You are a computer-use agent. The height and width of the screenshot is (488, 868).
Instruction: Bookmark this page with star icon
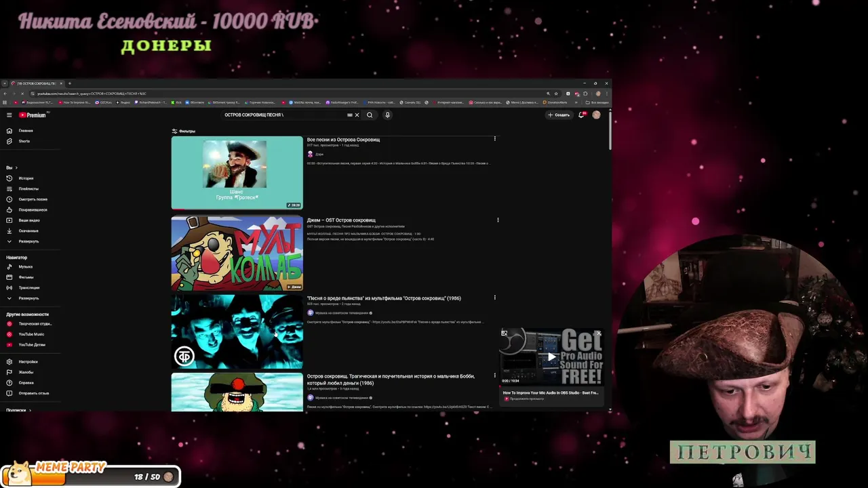(556, 94)
